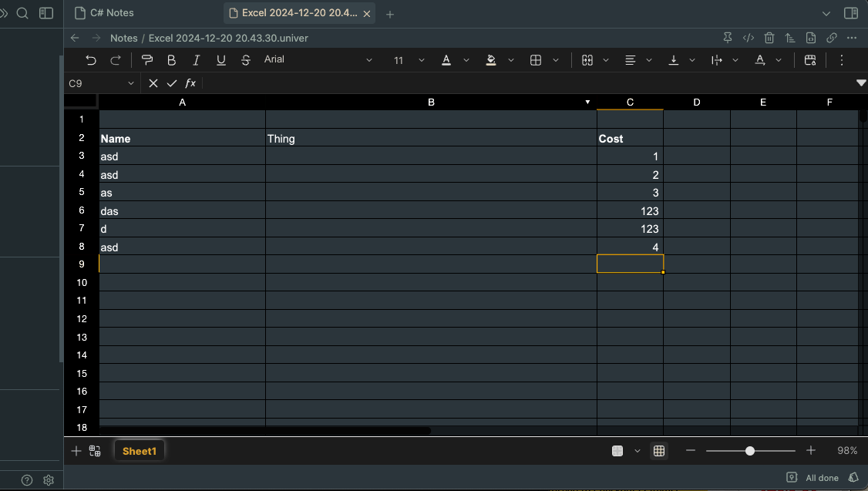This screenshot has width=868, height=491.
Task: Toggle bold formatting
Action: tap(172, 60)
